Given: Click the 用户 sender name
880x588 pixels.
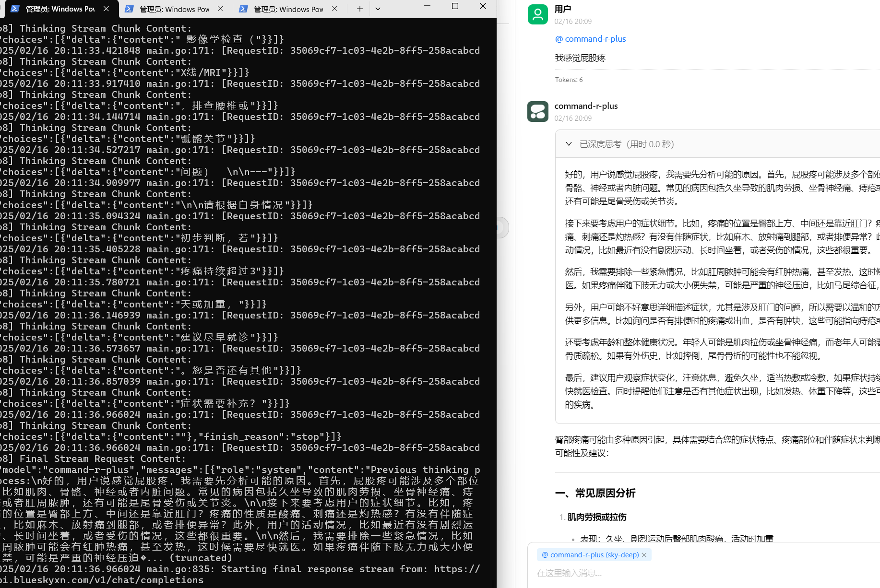Looking at the screenshot, I should pos(562,9).
